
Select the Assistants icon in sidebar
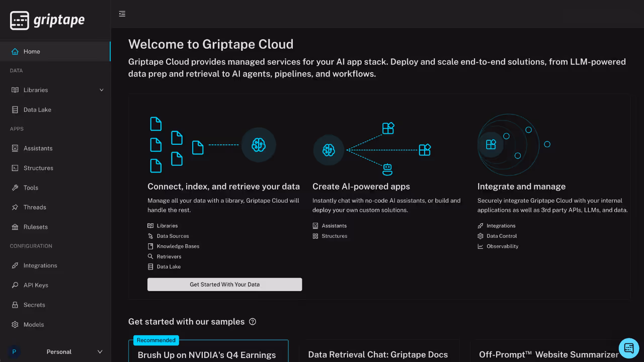[x=16, y=148]
